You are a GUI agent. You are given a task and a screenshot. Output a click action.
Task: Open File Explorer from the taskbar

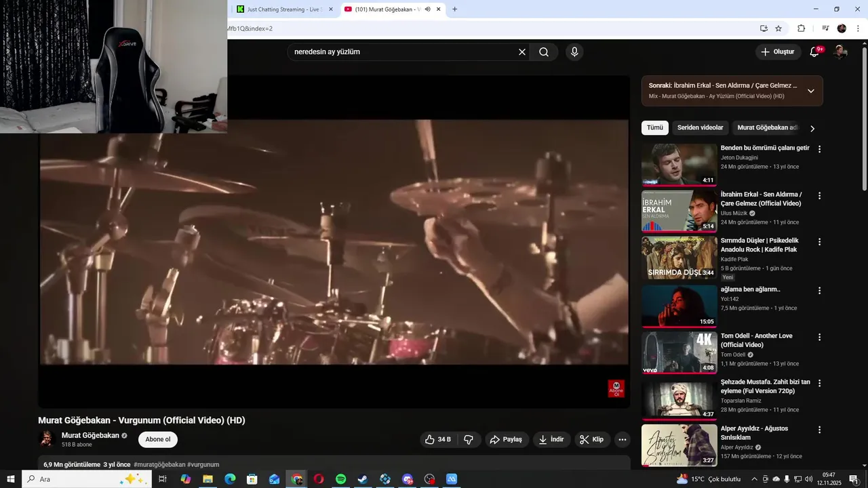point(208,479)
